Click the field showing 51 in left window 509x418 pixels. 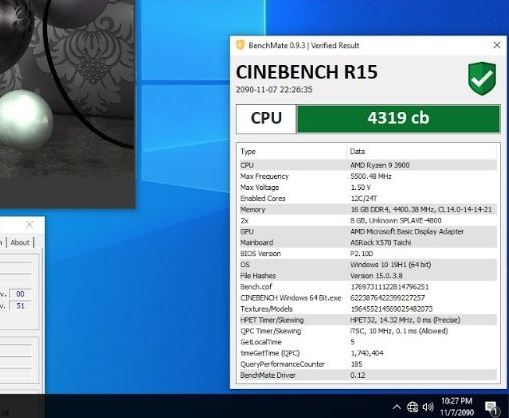(20, 306)
